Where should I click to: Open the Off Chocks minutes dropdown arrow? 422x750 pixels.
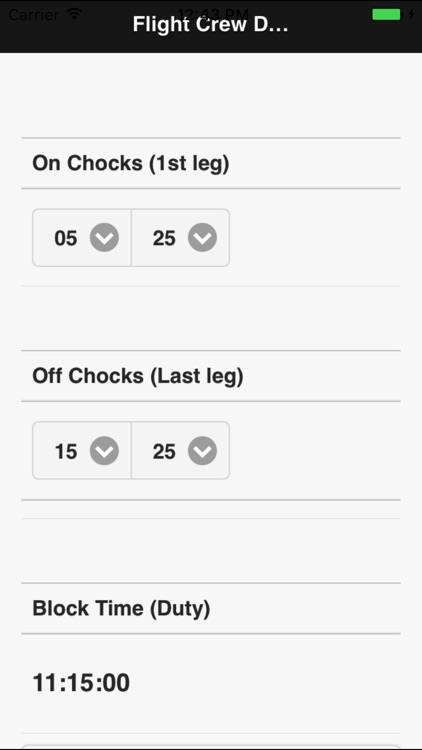(x=202, y=451)
